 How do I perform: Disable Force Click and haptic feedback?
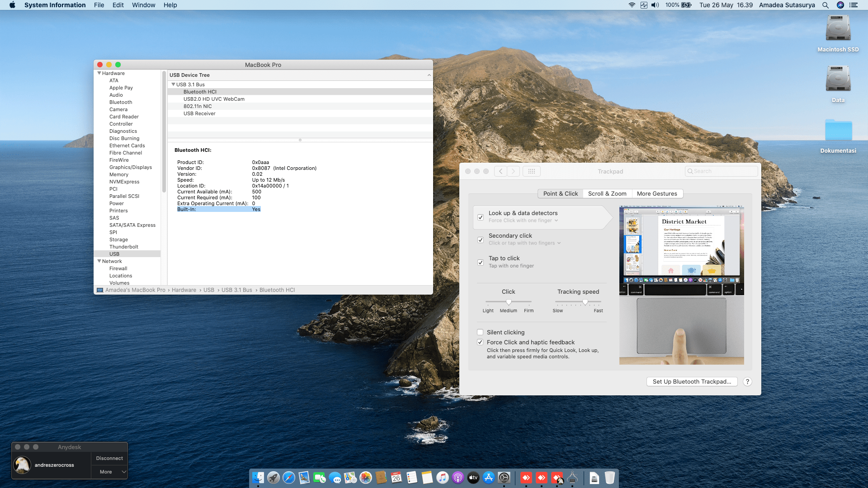point(480,343)
